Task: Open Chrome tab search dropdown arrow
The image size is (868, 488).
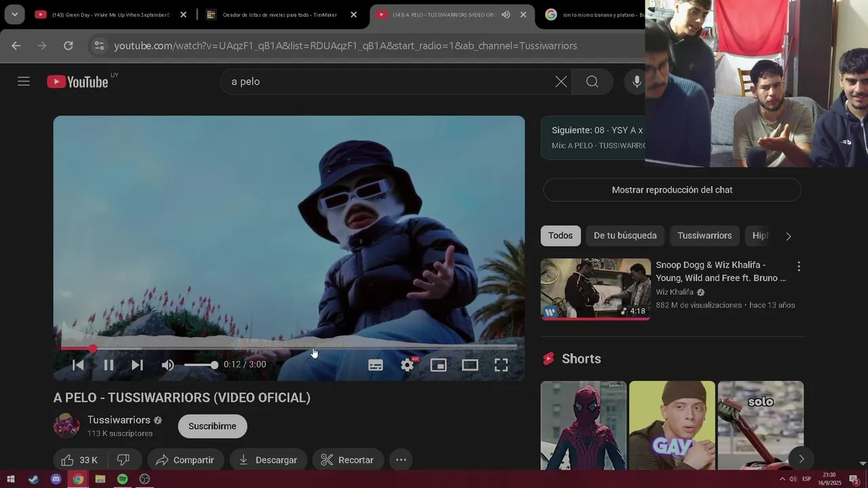Action: tap(14, 14)
